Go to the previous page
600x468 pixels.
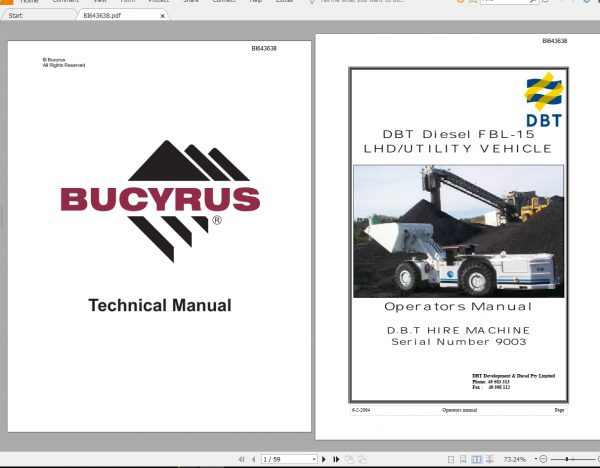tap(253, 459)
